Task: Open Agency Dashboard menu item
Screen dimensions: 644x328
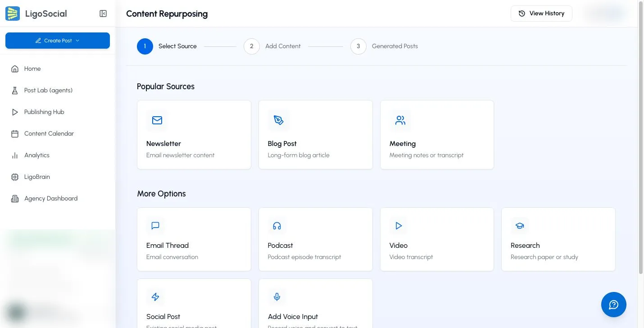Action: (58, 199)
